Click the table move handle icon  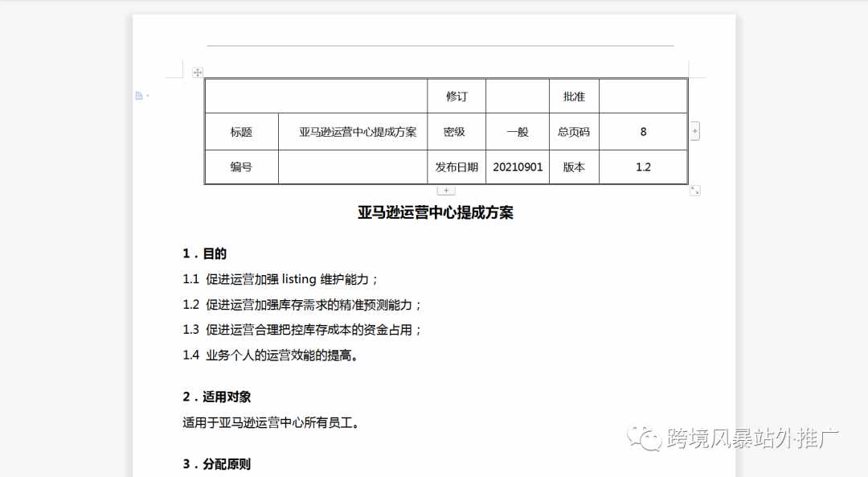(198, 72)
